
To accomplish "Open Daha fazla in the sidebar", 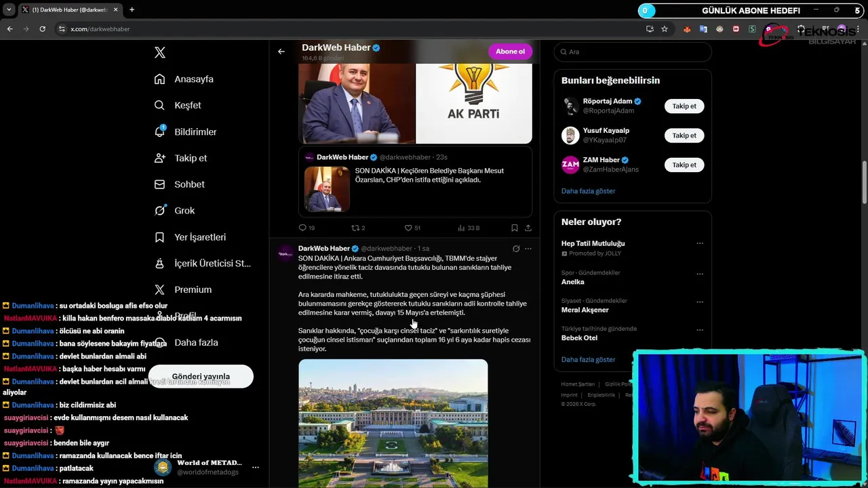I will point(186,343).
